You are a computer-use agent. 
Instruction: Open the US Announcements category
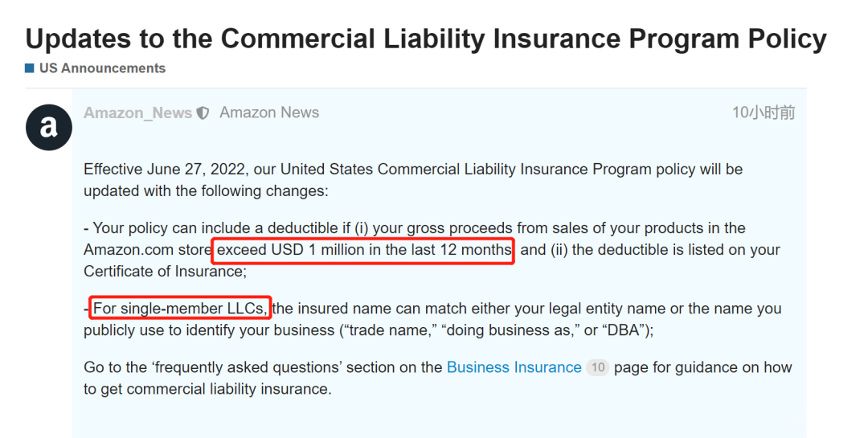tap(102, 68)
